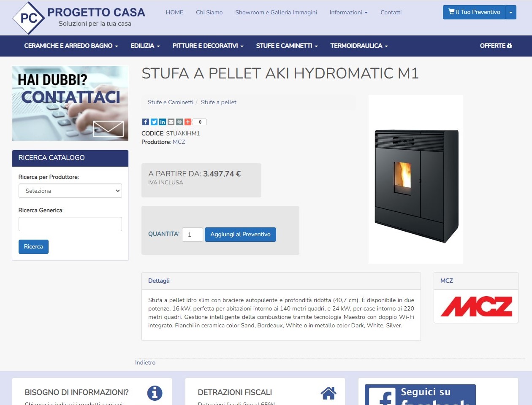Focus the Ricerca Generica text field

click(x=70, y=224)
